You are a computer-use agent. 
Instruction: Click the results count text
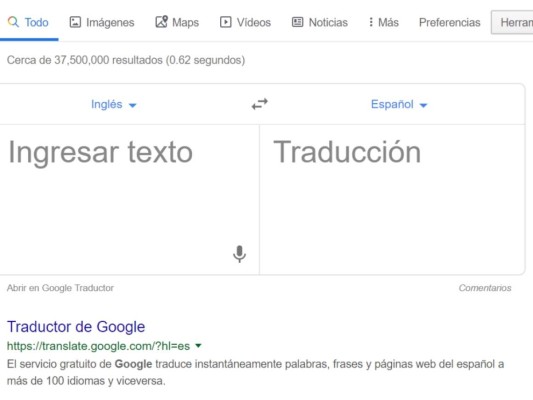coord(126,60)
